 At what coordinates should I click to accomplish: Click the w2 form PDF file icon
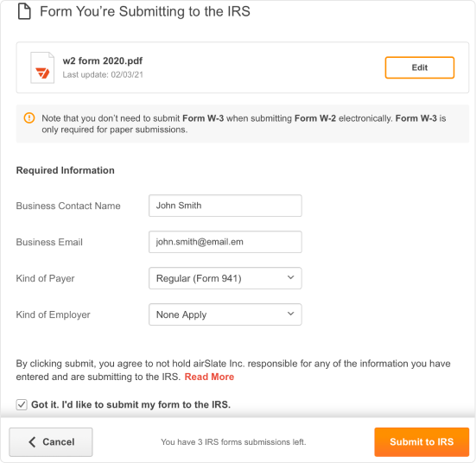42,67
